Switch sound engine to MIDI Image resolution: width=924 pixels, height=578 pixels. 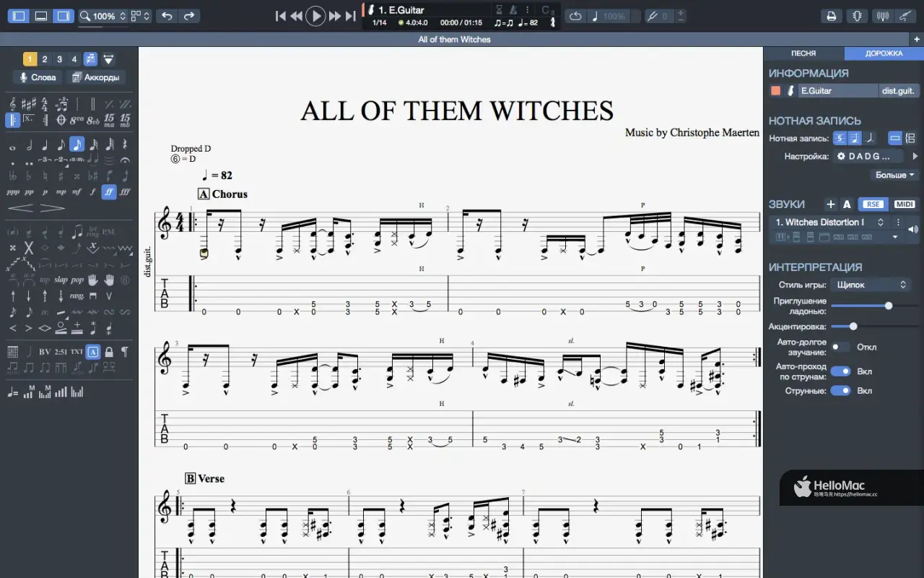tap(905, 204)
